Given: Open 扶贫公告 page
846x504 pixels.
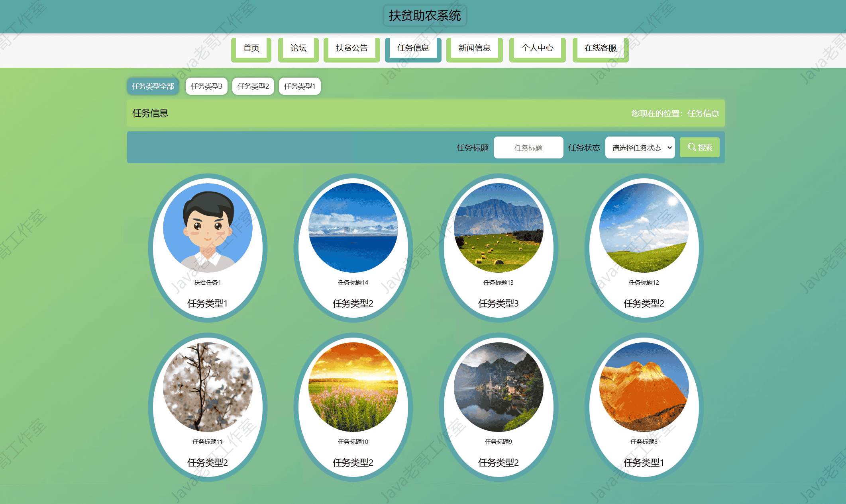Looking at the screenshot, I should click(x=351, y=48).
